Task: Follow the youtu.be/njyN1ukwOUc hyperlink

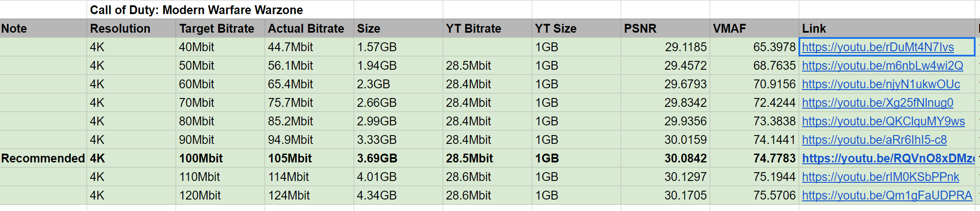Action: click(880, 84)
